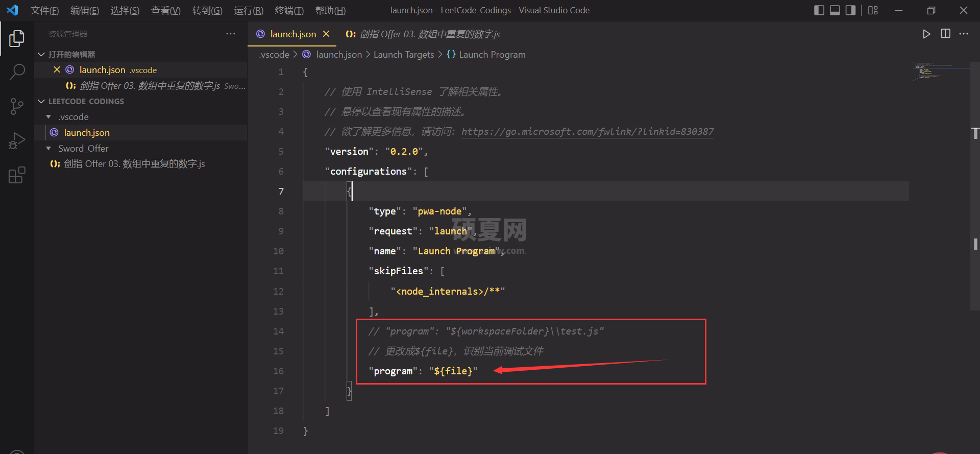The image size is (980, 454).
Task: Click the VS Code logo icon
Action: pyautogui.click(x=12, y=10)
